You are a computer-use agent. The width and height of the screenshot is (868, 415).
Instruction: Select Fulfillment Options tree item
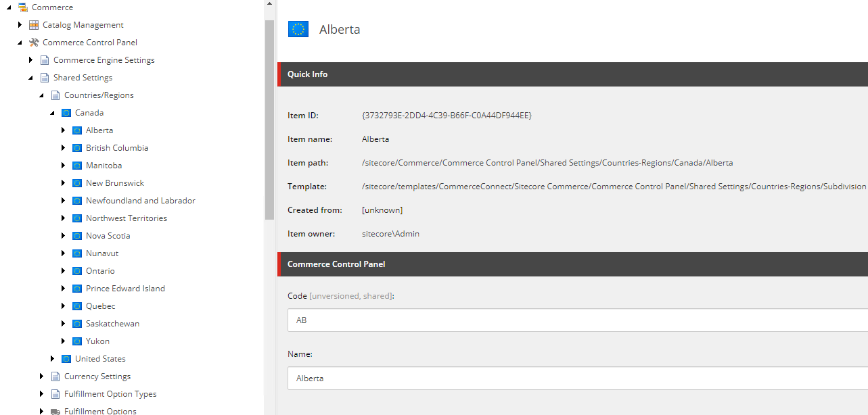pyautogui.click(x=100, y=411)
